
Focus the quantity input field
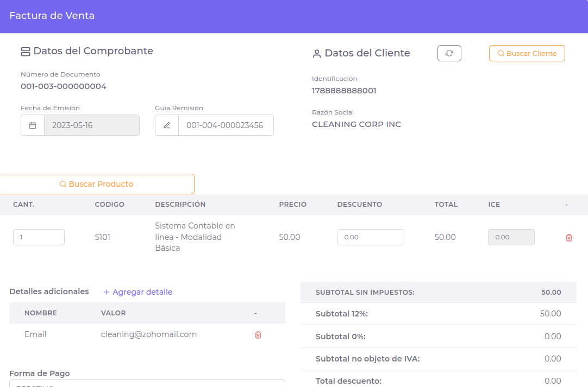click(x=39, y=237)
